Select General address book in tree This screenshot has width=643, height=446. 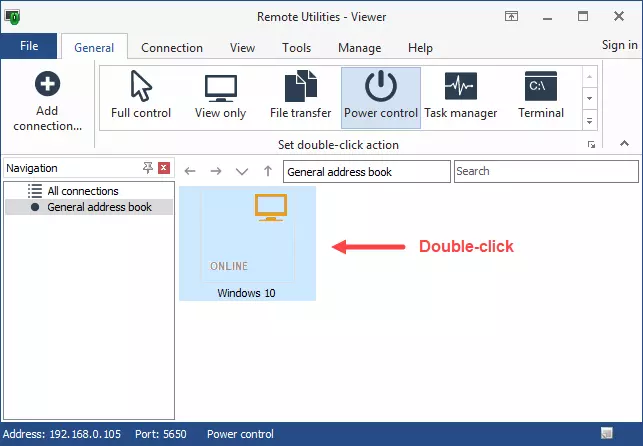point(99,207)
